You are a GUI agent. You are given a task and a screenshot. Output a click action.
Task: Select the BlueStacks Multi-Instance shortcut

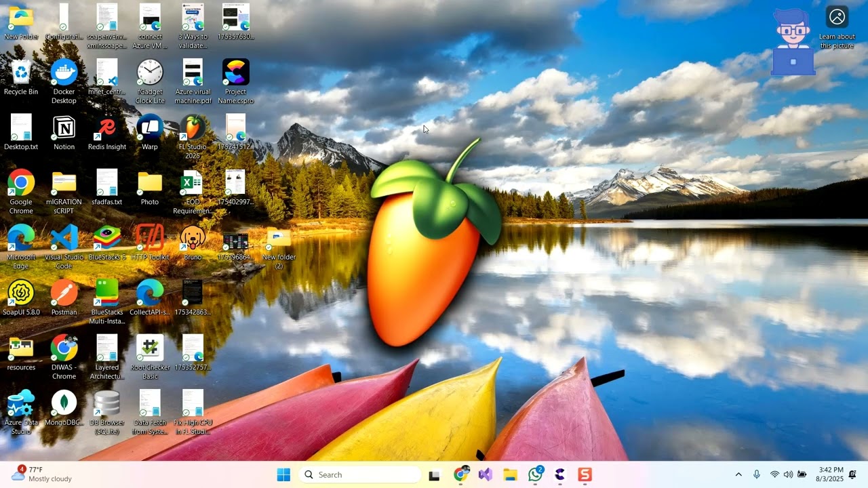(107, 293)
